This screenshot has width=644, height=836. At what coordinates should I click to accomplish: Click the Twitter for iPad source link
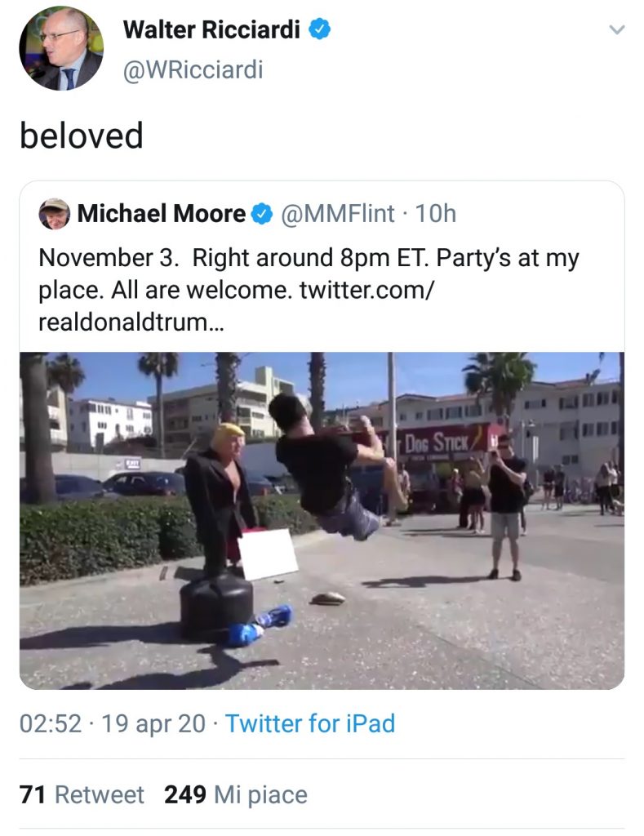(x=309, y=723)
